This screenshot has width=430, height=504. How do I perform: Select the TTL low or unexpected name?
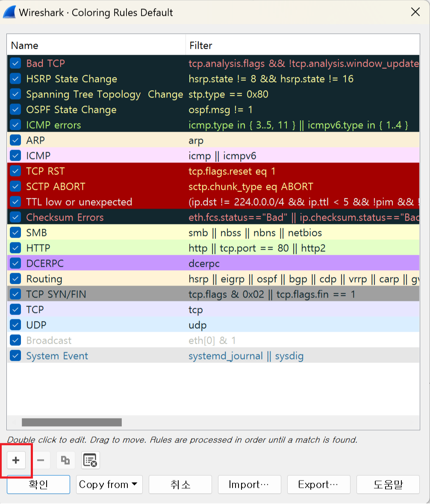[x=79, y=202]
